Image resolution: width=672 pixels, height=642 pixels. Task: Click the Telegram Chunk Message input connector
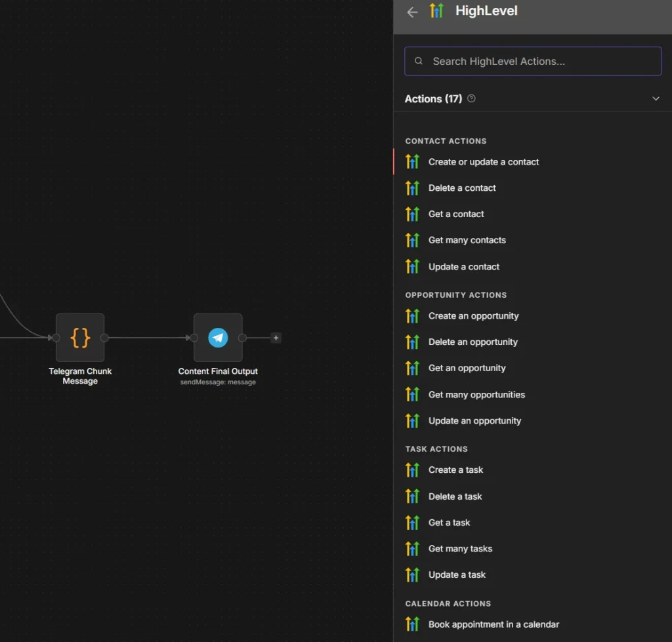56,338
